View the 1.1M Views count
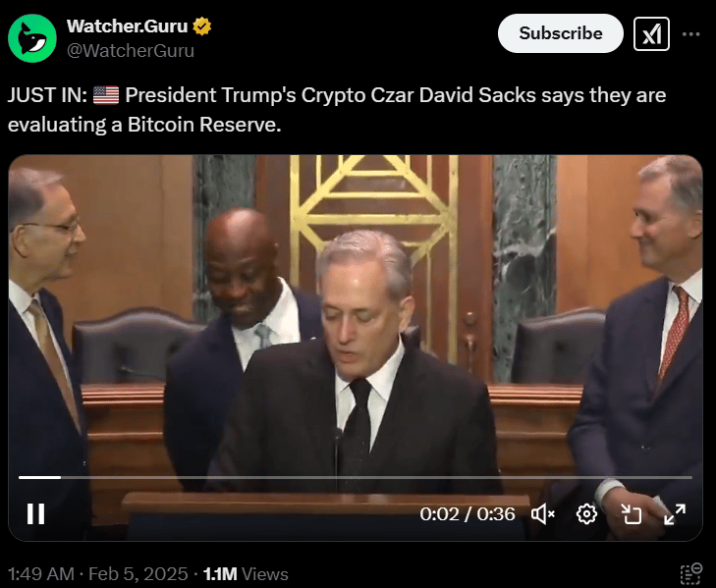 pos(246,574)
